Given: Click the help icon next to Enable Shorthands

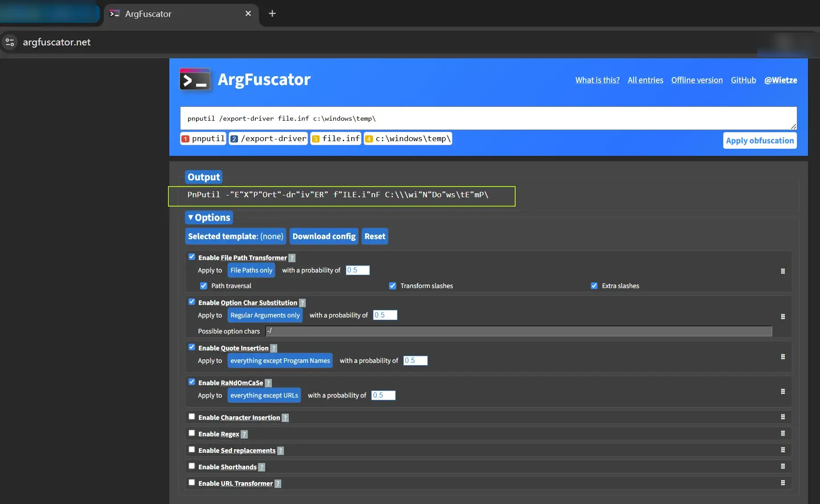Looking at the screenshot, I should pyautogui.click(x=262, y=467).
